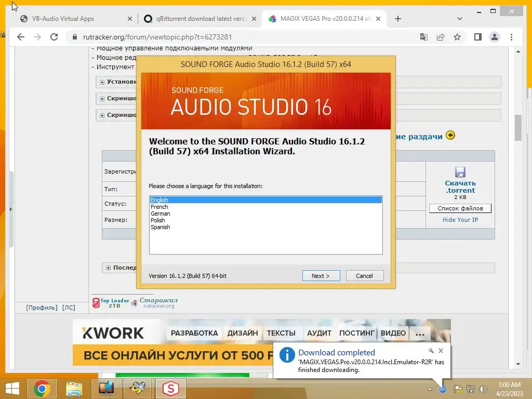The image size is (532, 399).
Task: Click the KWORK logo in the banner
Action: click(x=113, y=333)
